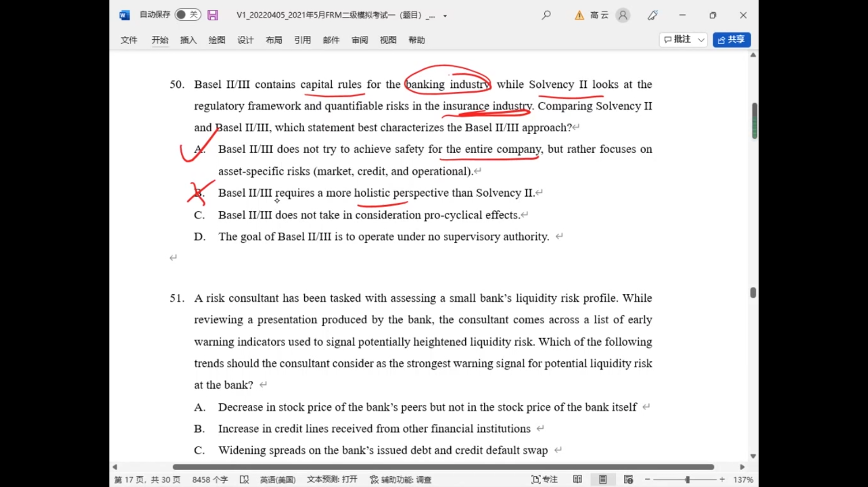The width and height of the screenshot is (868, 487).
Task: Open the user account avatar
Action: point(623,15)
